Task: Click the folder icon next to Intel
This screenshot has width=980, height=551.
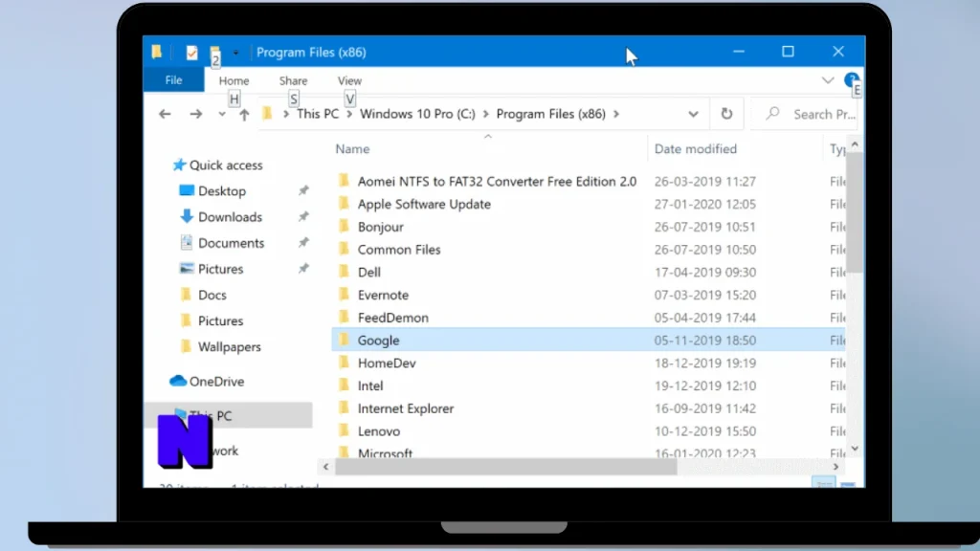Action: (x=344, y=385)
